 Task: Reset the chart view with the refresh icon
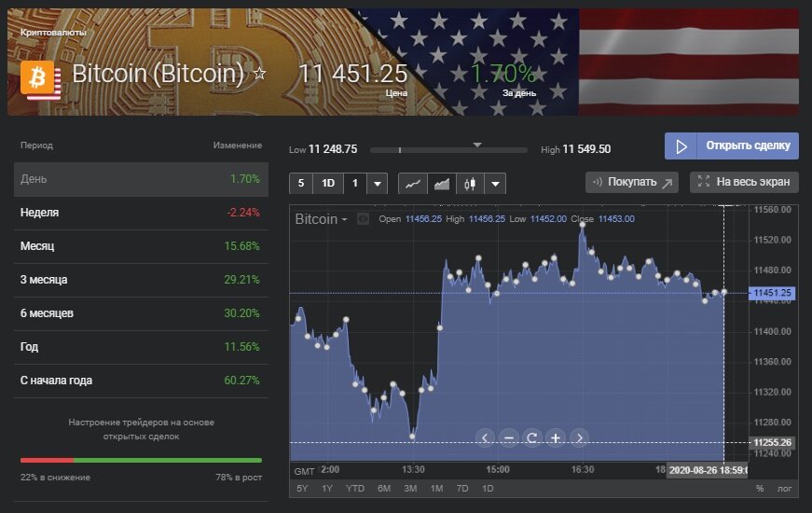click(x=532, y=437)
